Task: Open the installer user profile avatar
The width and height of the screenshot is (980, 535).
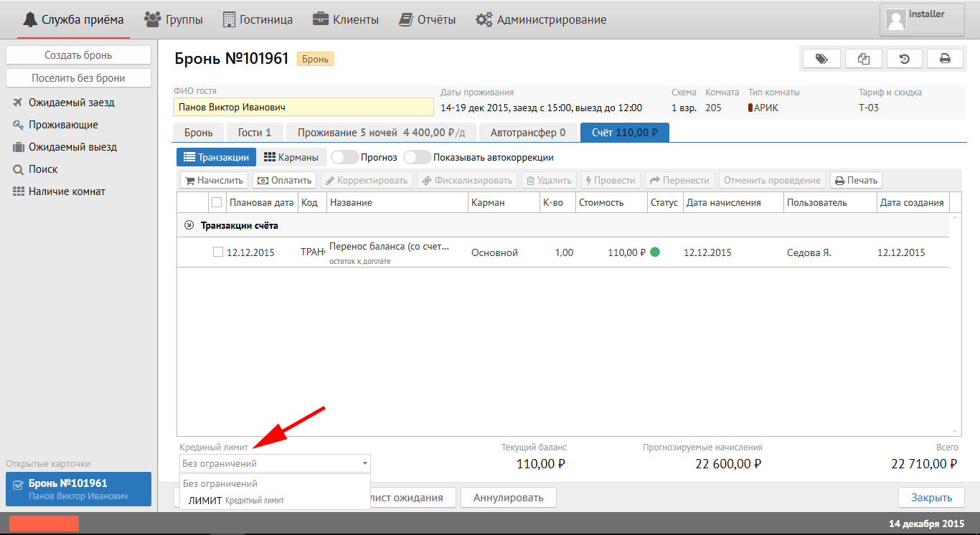Action: tap(895, 19)
